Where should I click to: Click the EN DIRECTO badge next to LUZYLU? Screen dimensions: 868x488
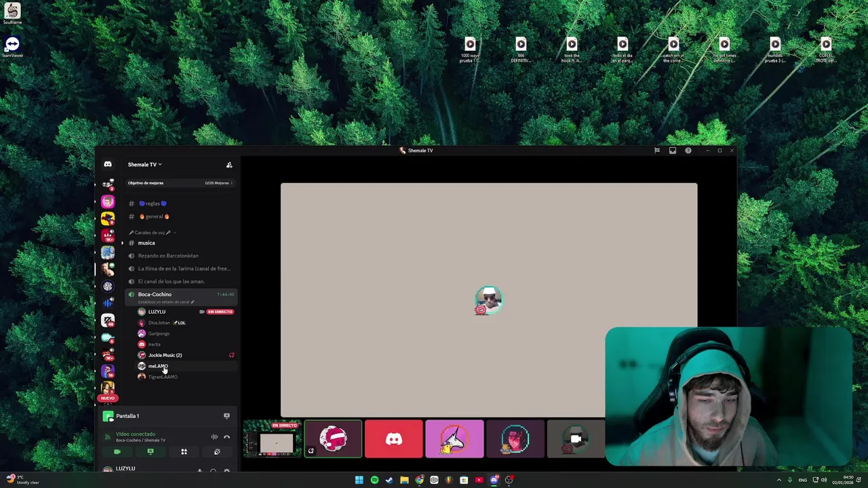[220, 312]
